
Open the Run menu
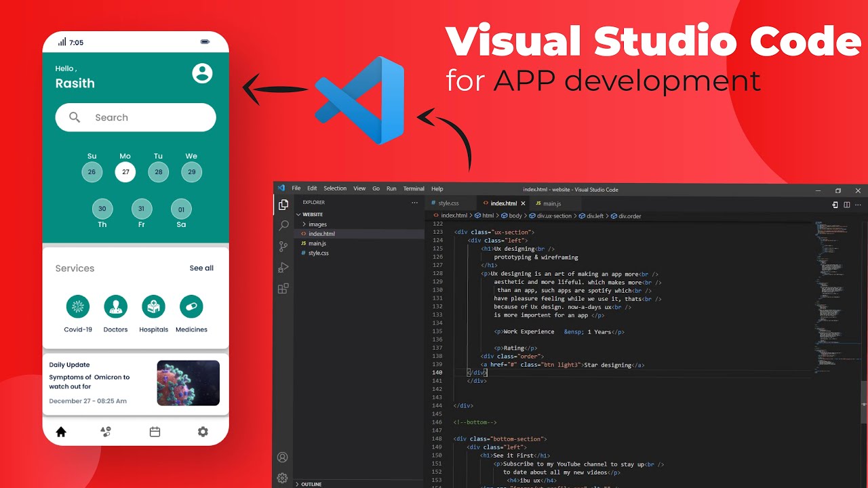(x=391, y=188)
